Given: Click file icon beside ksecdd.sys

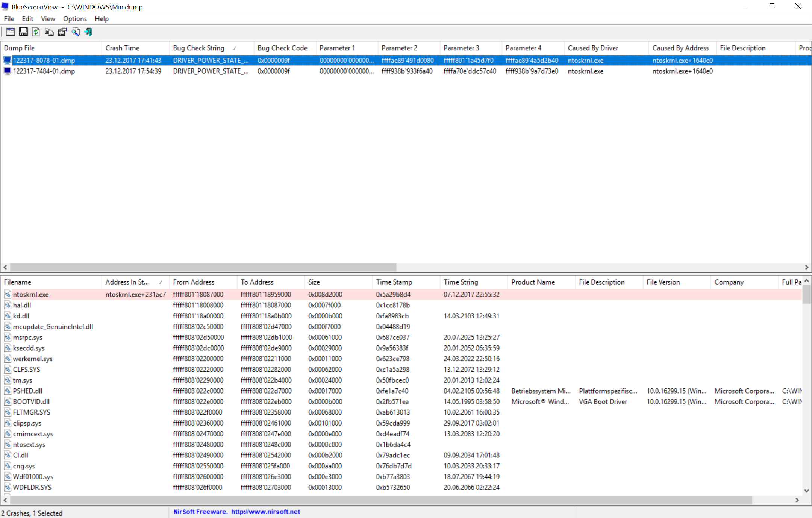Looking at the screenshot, I should point(8,348).
